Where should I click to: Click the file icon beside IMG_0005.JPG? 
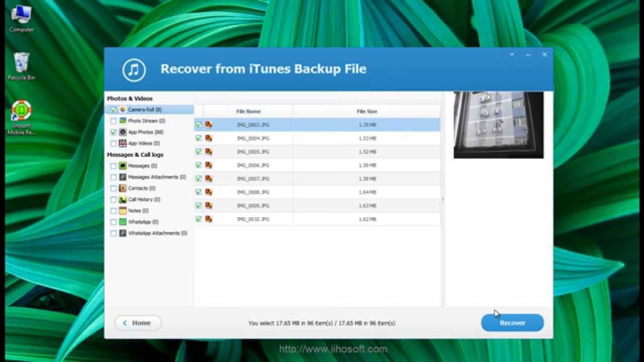point(208,152)
